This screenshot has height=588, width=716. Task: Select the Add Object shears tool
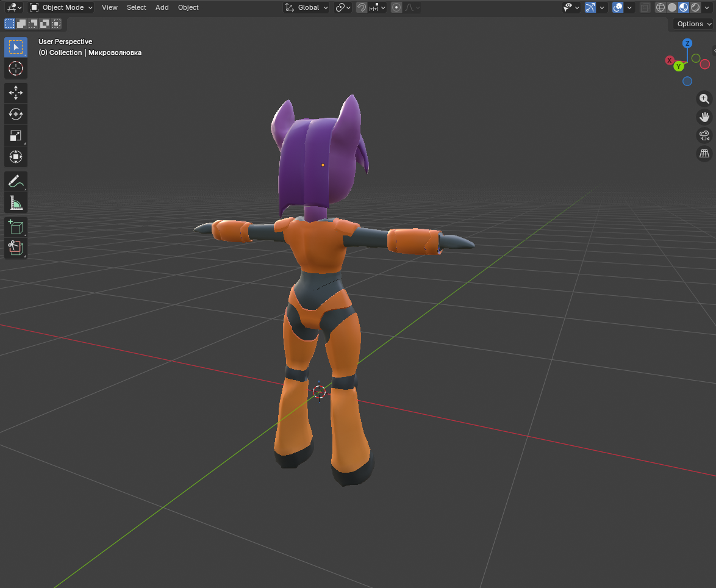tap(15, 248)
